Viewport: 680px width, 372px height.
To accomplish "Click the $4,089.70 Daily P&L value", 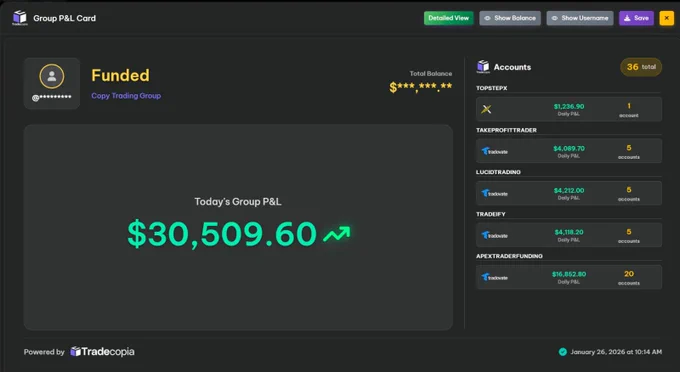I will coord(569,148).
